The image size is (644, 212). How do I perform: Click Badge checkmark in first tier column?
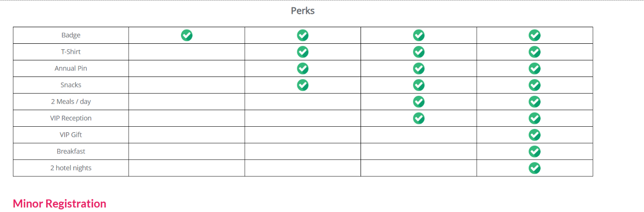187,35
